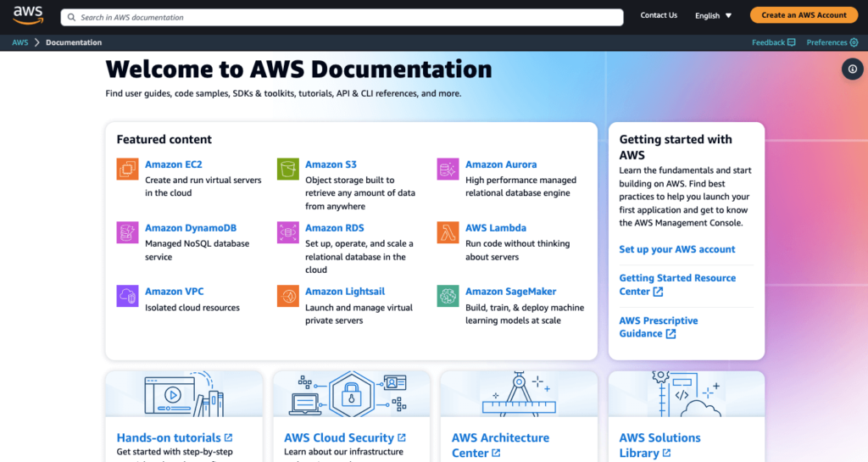This screenshot has width=868, height=462.
Task: Click the Search in AWS documentation field
Action: click(342, 17)
